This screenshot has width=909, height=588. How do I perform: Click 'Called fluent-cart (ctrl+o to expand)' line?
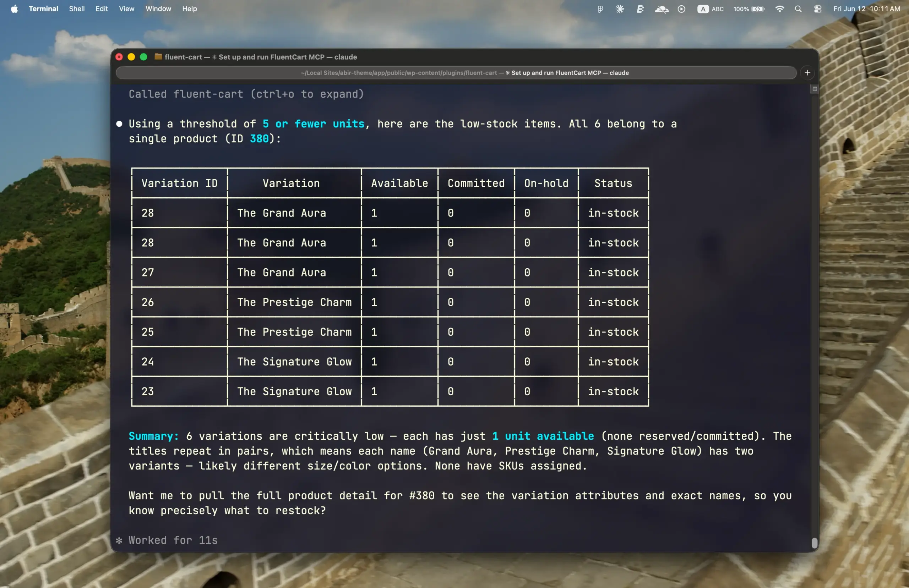coord(246,94)
